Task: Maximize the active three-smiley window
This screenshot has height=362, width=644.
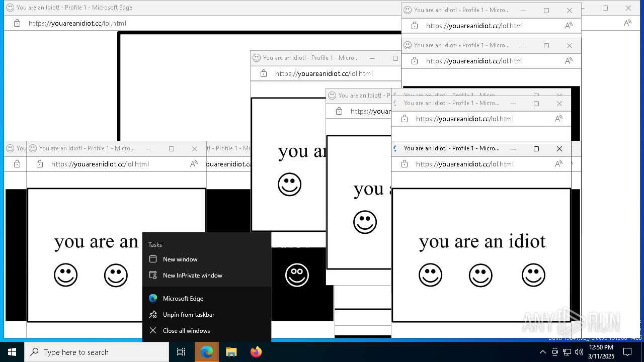Action: coord(536,149)
